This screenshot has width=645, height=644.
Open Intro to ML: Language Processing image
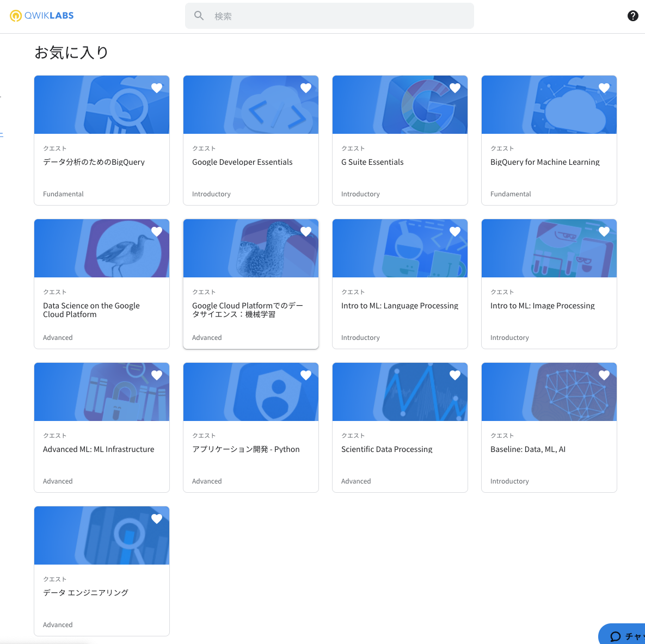400,248
